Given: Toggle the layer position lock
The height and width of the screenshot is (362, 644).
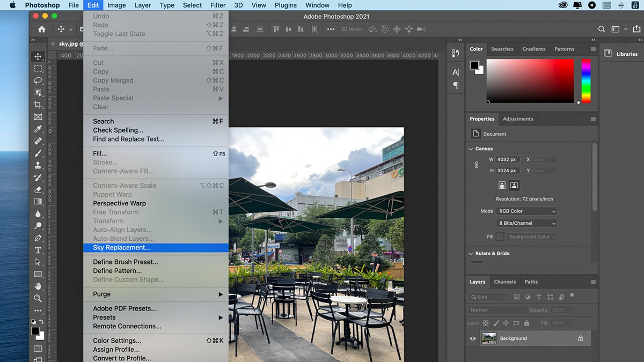Looking at the screenshot, I should tap(506, 323).
